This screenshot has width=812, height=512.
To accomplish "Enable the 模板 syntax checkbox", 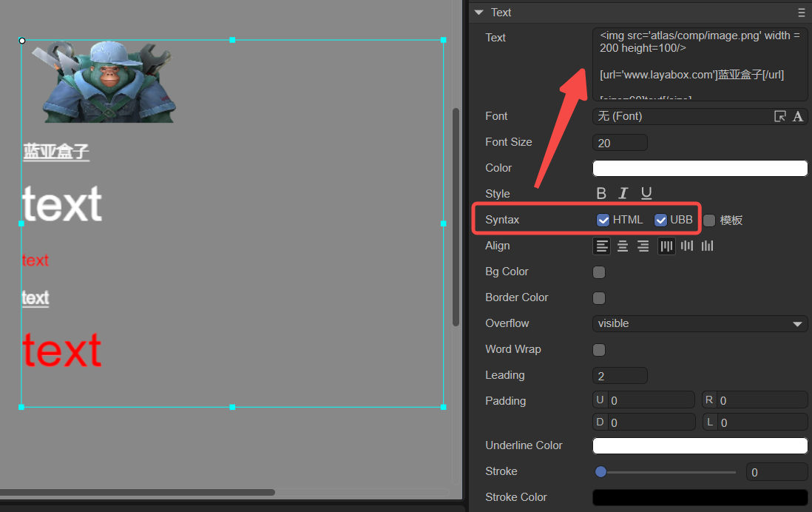I will (x=709, y=220).
